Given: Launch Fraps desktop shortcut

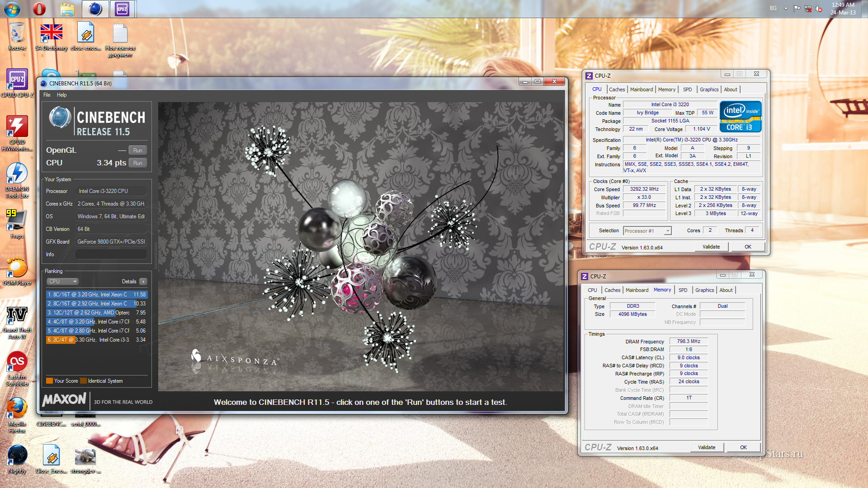Looking at the screenshot, I should [17, 224].
